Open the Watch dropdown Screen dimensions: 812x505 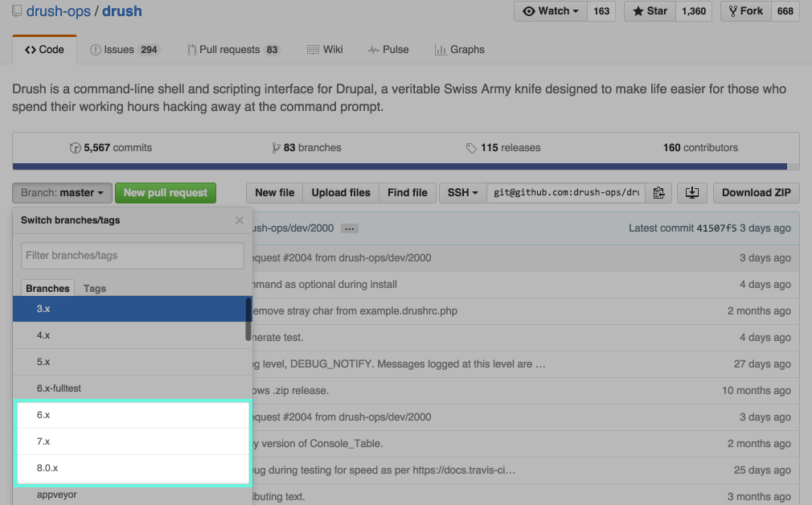coord(551,11)
